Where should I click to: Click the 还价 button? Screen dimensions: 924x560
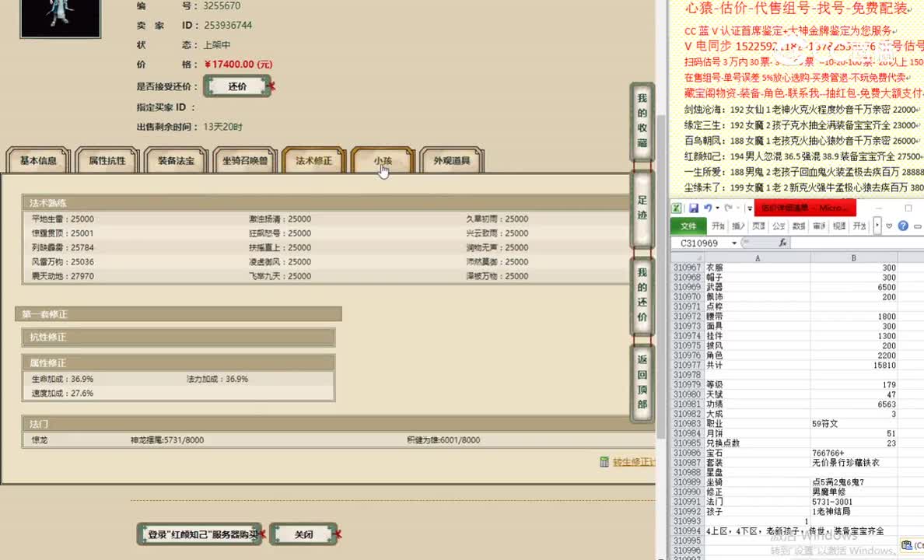[x=237, y=86]
